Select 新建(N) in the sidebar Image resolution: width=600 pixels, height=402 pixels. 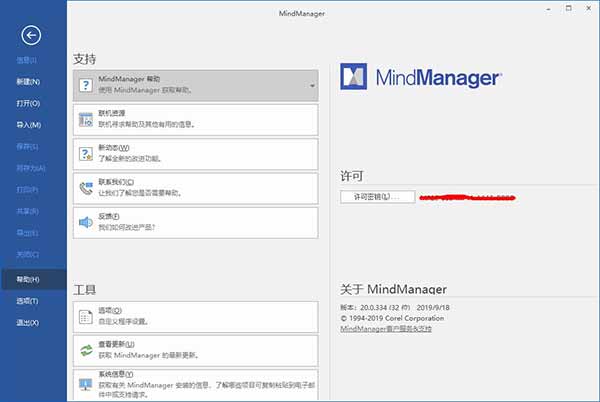pyautogui.click(x=28, y=82)
